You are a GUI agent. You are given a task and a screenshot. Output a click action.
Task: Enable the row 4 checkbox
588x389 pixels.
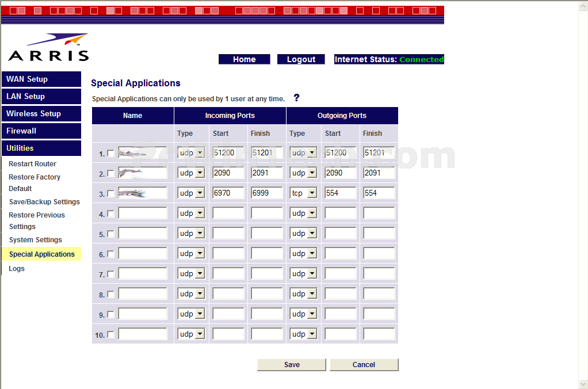(x=110, y=214)
